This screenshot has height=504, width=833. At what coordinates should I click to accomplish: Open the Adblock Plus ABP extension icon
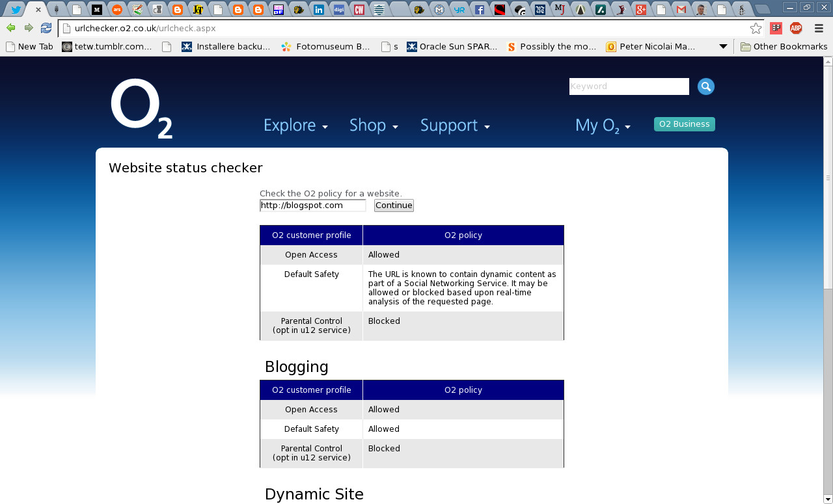(x=796, y=28)
